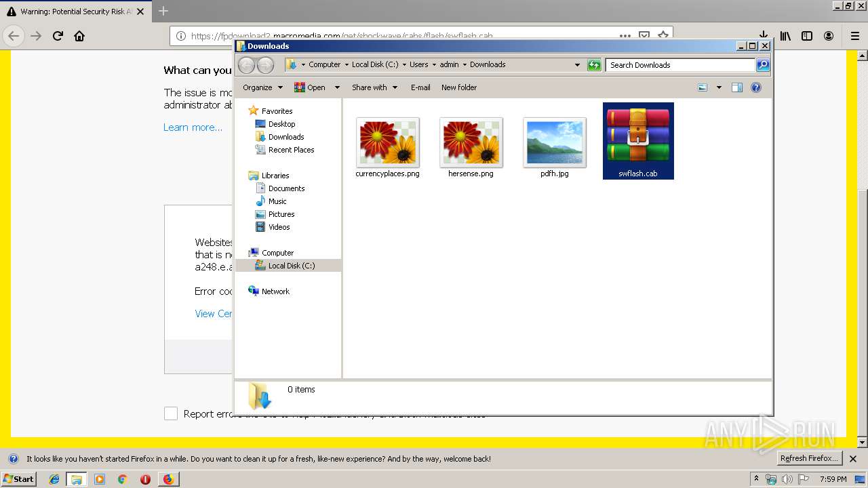Click the E-mail toolbar button
868x488 pixels.
tap(420, 87)
